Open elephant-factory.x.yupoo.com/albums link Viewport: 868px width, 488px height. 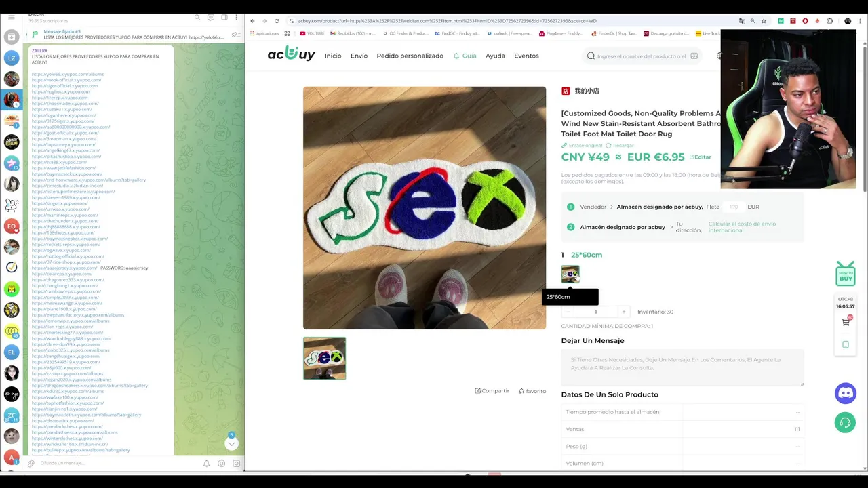(78, 315)
